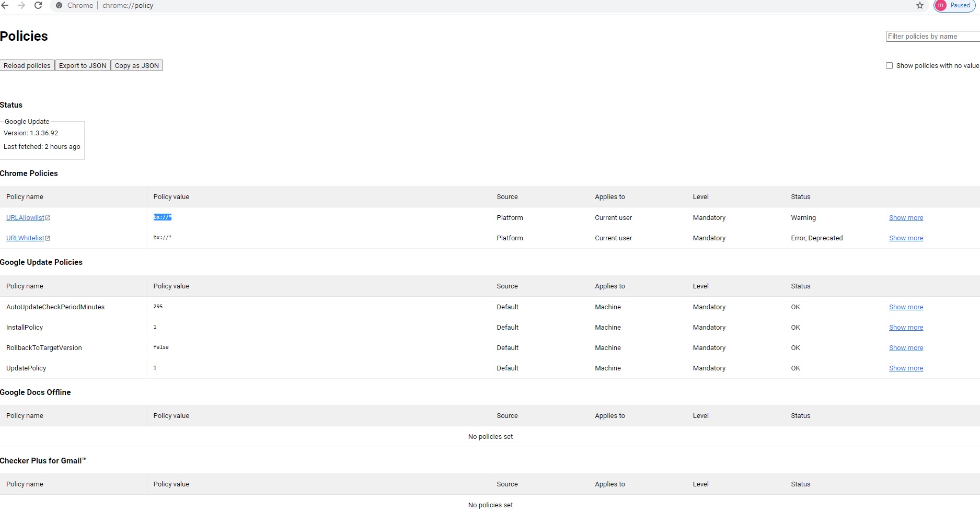Click Default source in the InstallPolicy row
Viewport: 980px width, 512px height.
click(x=508, y=327)
